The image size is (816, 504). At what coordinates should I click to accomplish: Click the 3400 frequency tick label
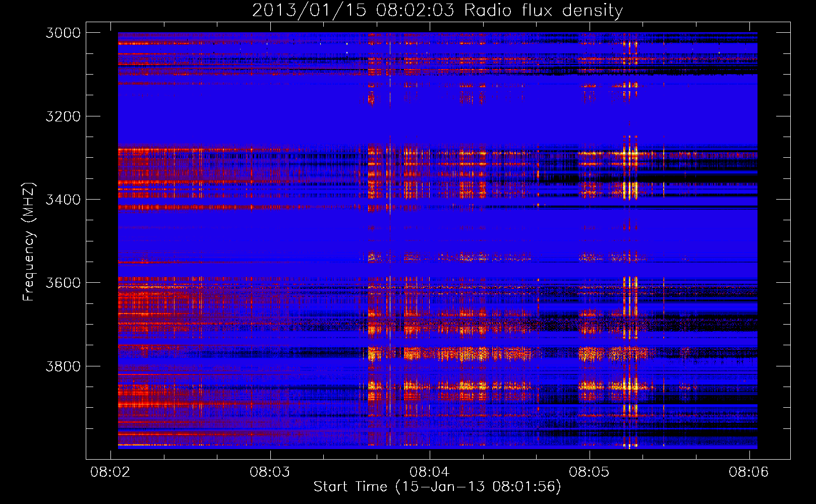63,200
